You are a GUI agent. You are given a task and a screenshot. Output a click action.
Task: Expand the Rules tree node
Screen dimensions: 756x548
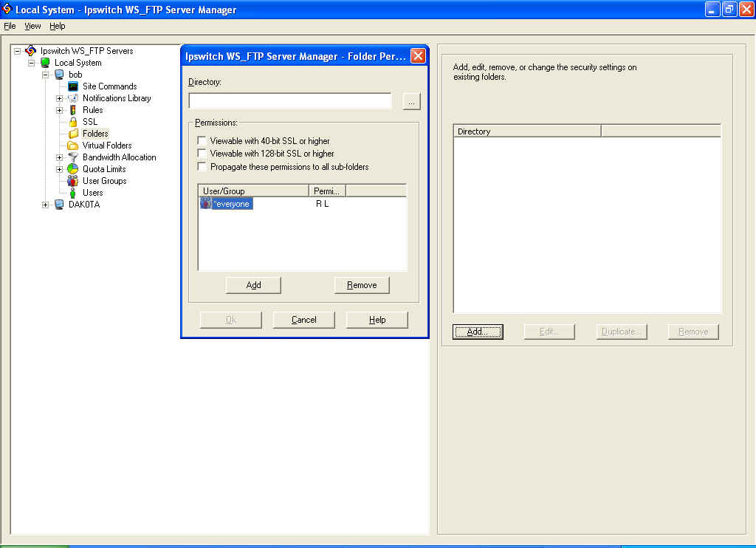(x=60, y=110)
